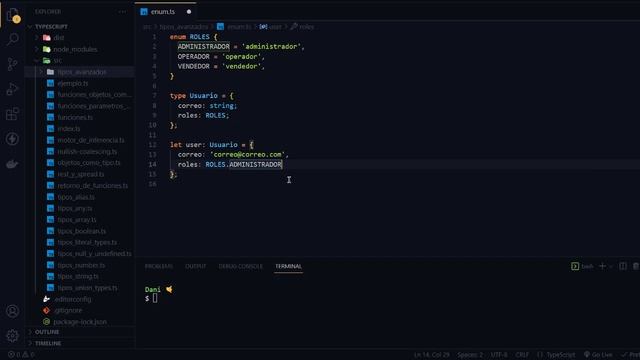Viewport: 640px width, 360px height.
Task: Open tipos_null_y_undefined.ts file
Action: pos(94,254)
